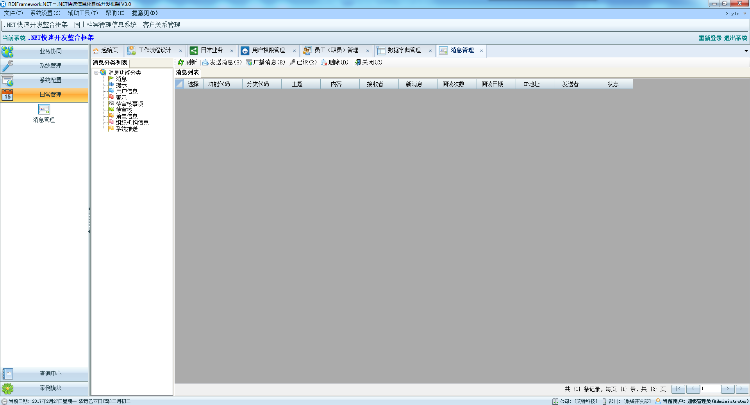750x405 pixels.
Task: Click the Send Message (S) toolbar button
Action: click(x=221, y=62)
